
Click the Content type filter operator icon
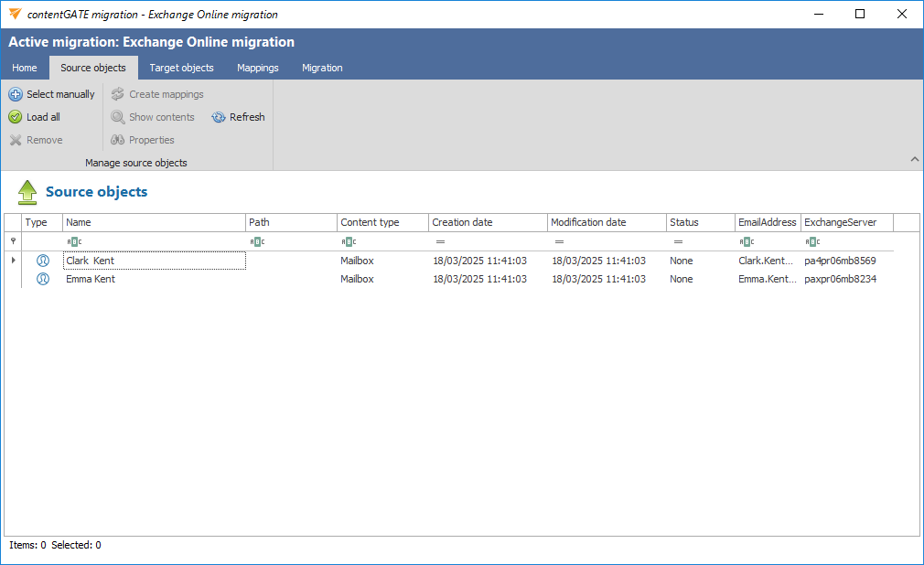click(x=349, y=241)
